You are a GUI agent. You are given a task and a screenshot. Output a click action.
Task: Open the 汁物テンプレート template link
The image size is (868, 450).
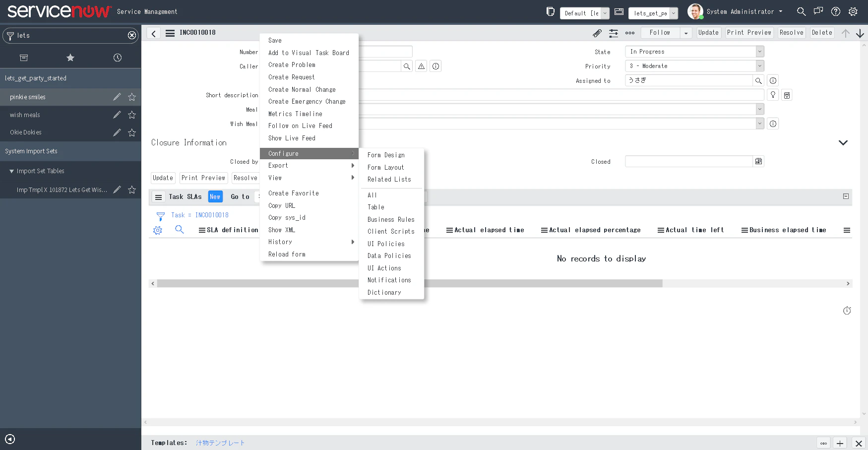point(220,443)
